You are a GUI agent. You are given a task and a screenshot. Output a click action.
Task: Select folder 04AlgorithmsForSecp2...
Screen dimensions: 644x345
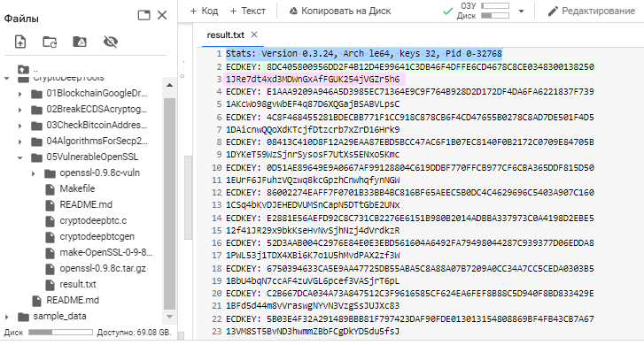pyautogui.click(x=89, y=142)
